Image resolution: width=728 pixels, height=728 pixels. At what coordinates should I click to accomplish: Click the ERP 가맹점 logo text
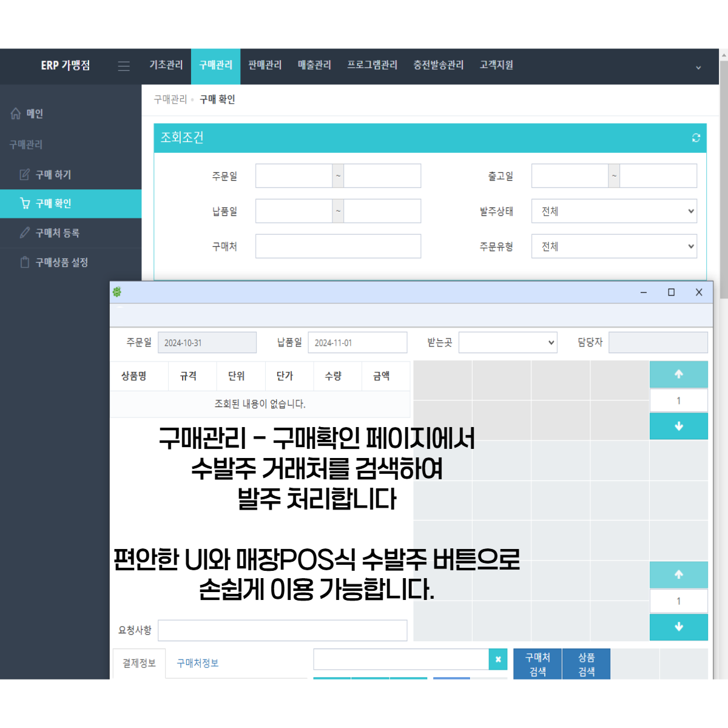pyautogui.click(x=66, y=66)
